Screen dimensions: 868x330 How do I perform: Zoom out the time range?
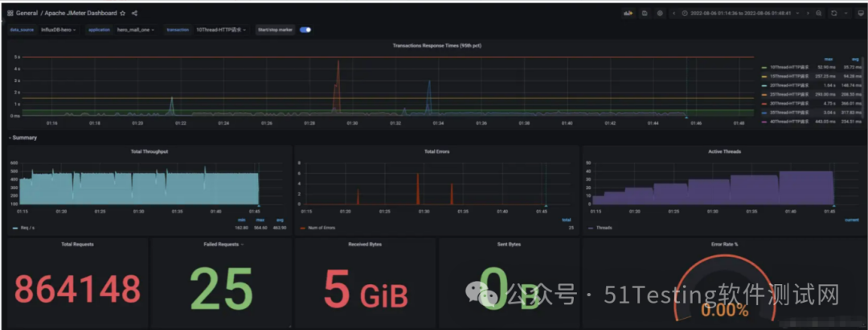819,14
